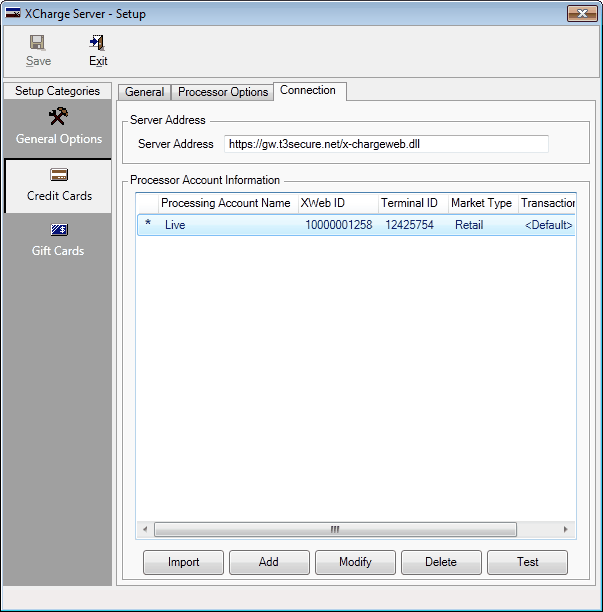Click the XCharge Server title bar icon
603x612 pixels.
tap(14, 14)
